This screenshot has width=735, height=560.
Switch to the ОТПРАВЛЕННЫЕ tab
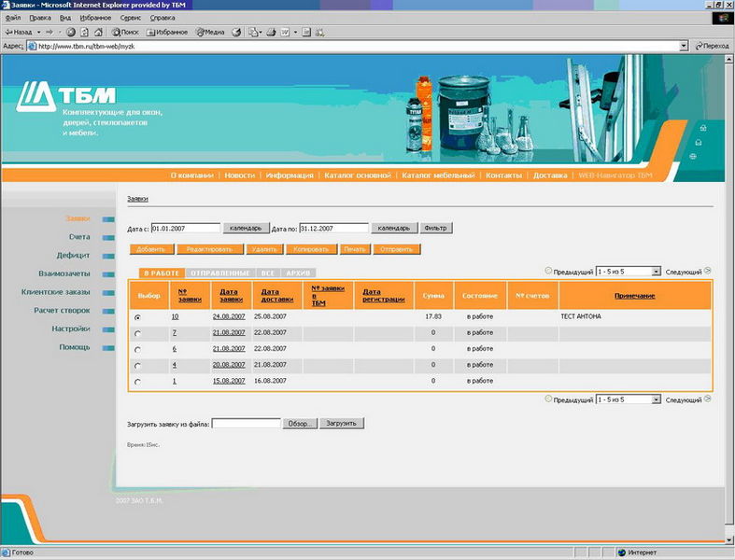pos(220,273)
